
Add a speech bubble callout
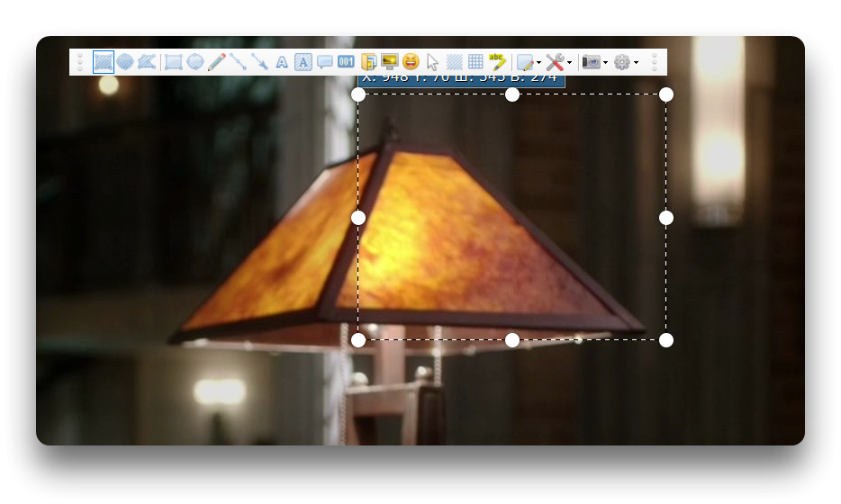324,62
